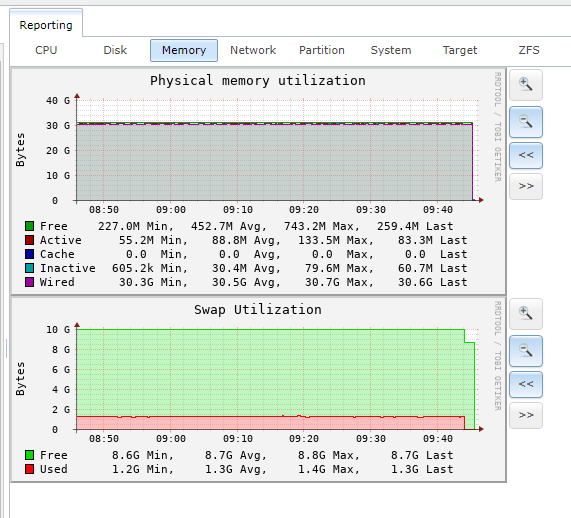Image resolution: width=571 pixels, height=518 pixels.
Task: Select the Memory reporting tab
Action: (x=184, y=50)
